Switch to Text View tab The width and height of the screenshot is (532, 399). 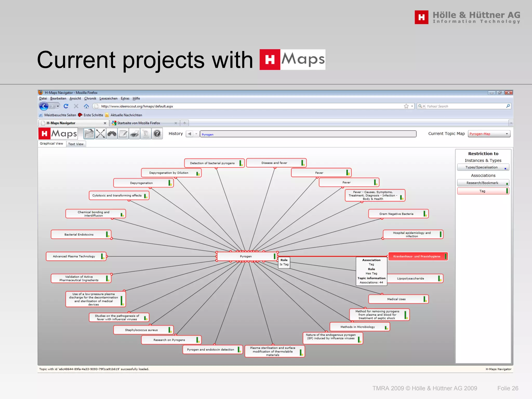[x=76, y=144]
